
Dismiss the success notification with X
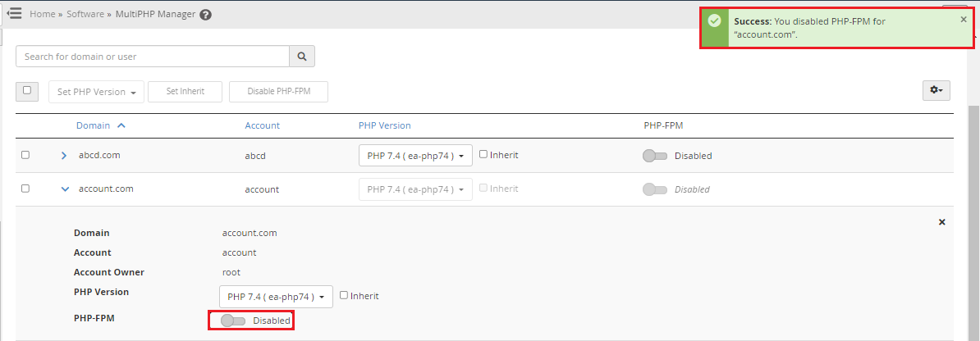pyautogui.click(x=963, y=20)
